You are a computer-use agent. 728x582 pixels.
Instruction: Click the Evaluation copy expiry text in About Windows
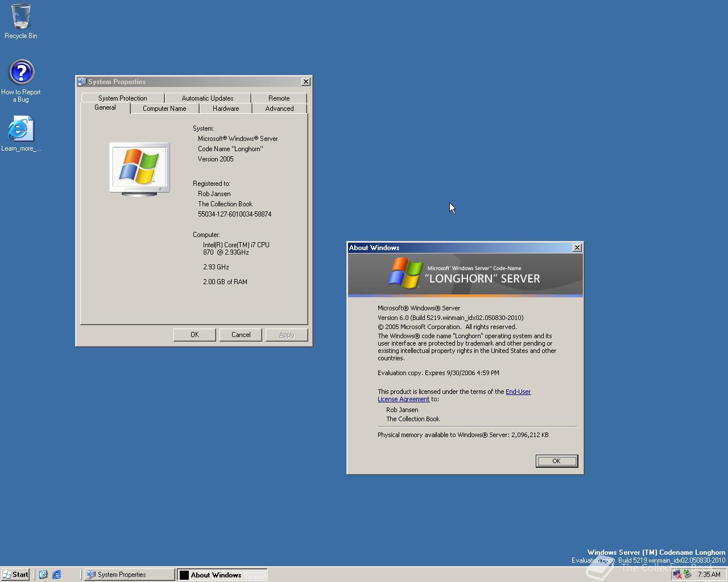click(x=439, y=373)
